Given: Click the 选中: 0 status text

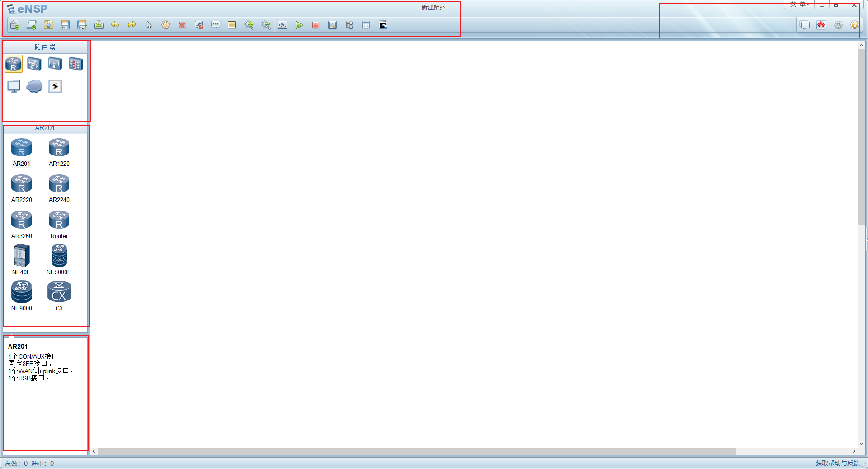Looking at the screenshot, I should click(42, 464).
